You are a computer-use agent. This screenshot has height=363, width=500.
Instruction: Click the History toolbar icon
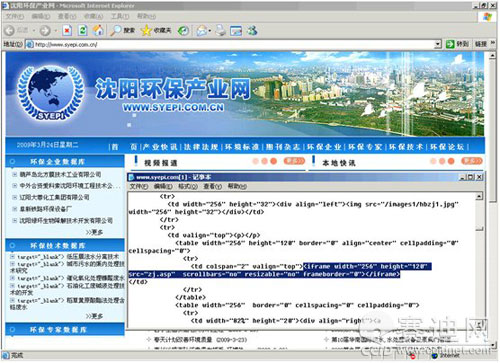point(183,31)
